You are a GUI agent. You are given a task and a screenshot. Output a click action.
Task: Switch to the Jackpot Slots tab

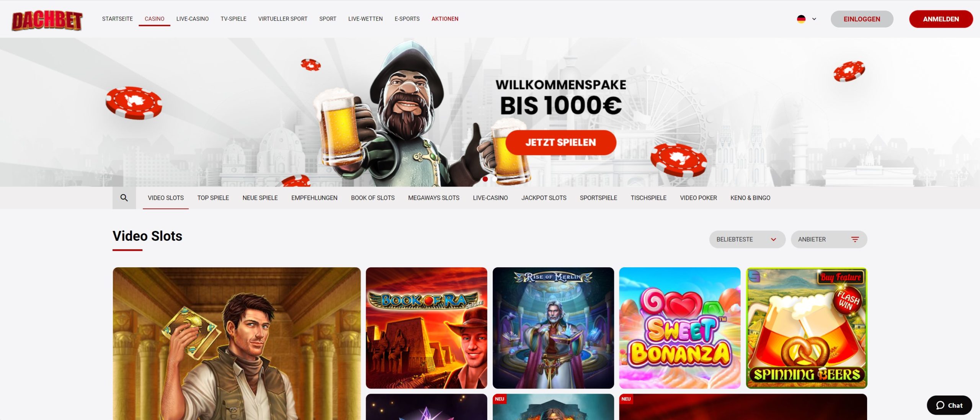[x=544, y=198]
